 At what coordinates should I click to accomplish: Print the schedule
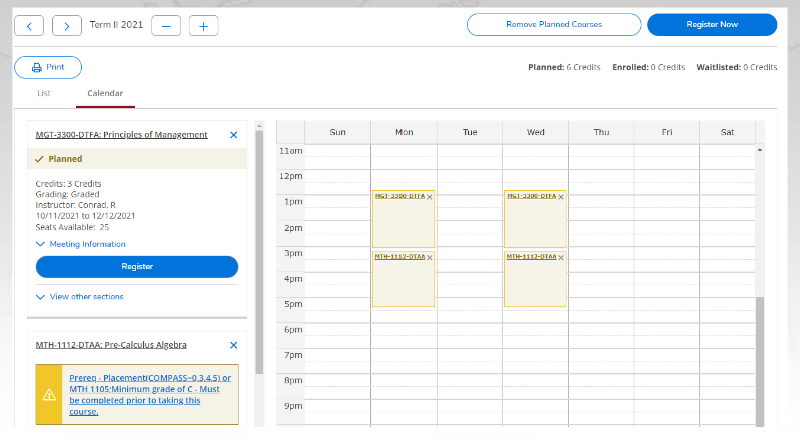(x=48, y=67)
